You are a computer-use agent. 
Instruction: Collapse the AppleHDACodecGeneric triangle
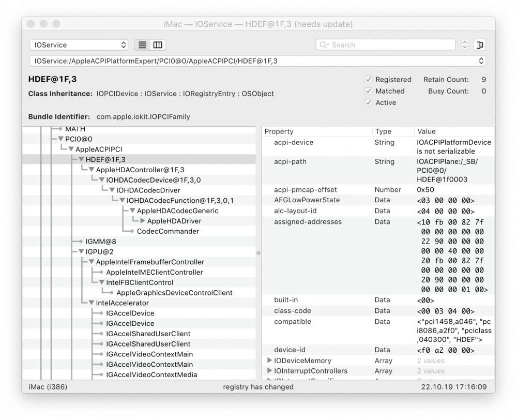point(132,211)
